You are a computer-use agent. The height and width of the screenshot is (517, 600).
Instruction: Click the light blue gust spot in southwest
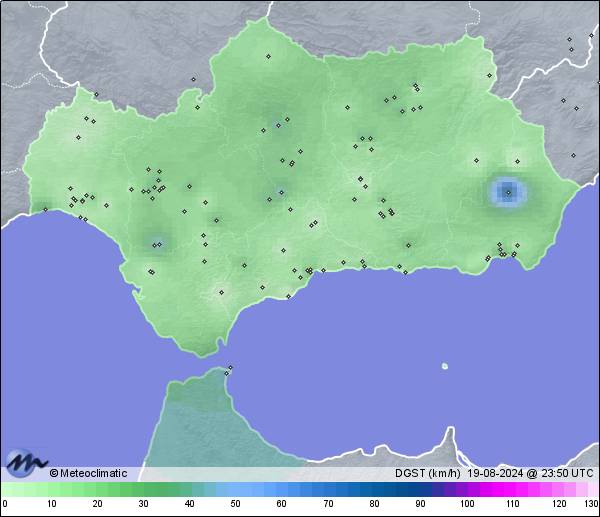(x=156, y=241)
